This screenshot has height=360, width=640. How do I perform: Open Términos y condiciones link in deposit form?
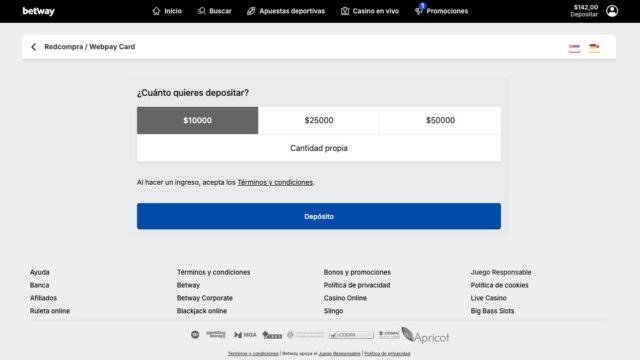pos(275,182)
